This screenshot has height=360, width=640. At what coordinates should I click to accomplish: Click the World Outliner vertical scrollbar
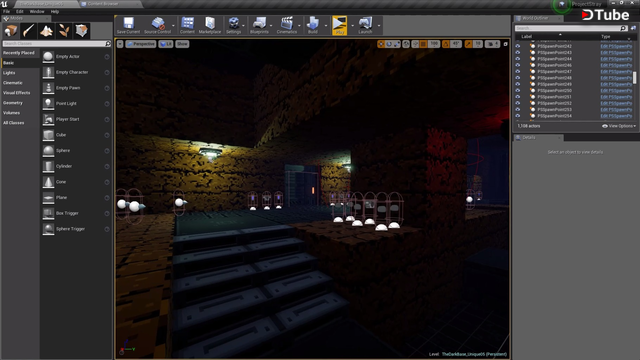tap(635, 78)
